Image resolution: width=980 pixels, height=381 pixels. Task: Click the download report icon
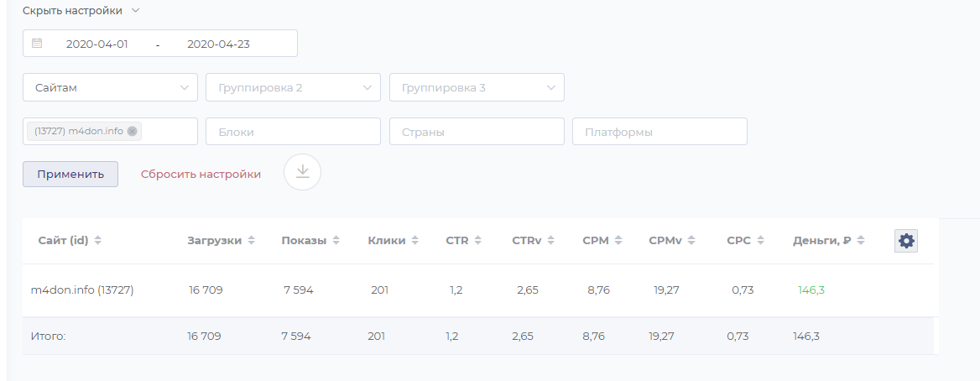pos(303,172)
